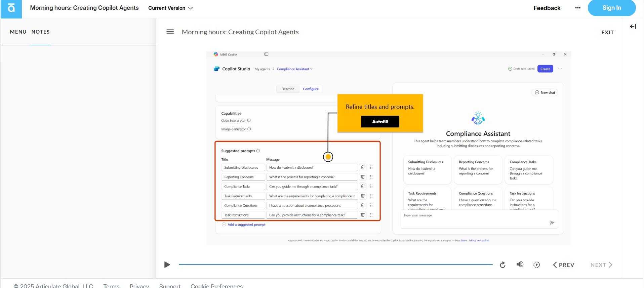Click the Autofill button
The height and width of the screenshot is (288, 644).
(x=380, y=122)
